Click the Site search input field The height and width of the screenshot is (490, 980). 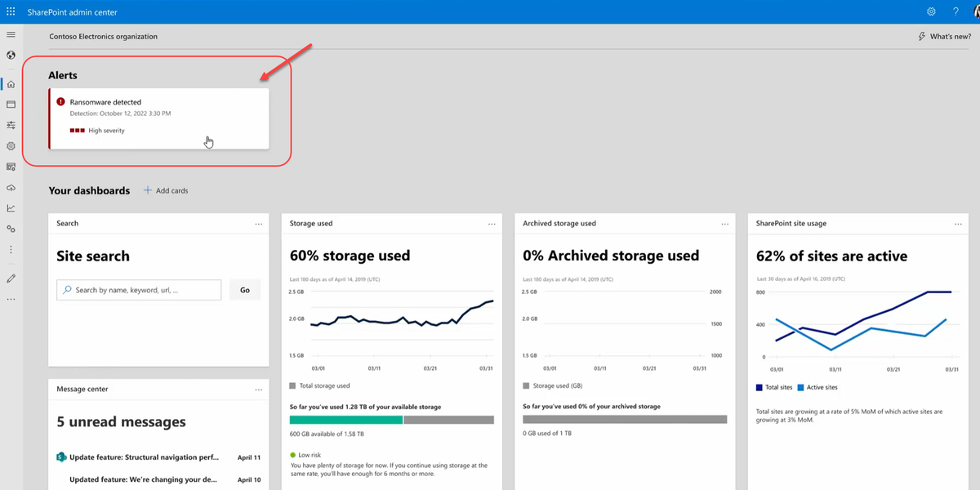pyautogui.click(x=145, y=290)
